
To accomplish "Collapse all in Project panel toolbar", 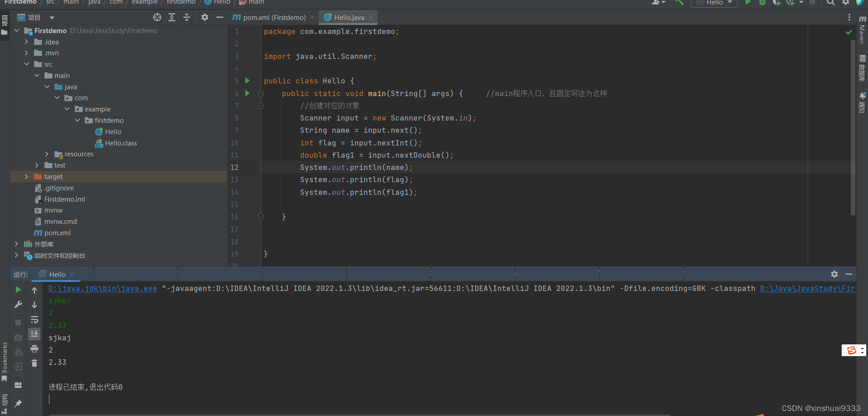I will tap(187, 17).
